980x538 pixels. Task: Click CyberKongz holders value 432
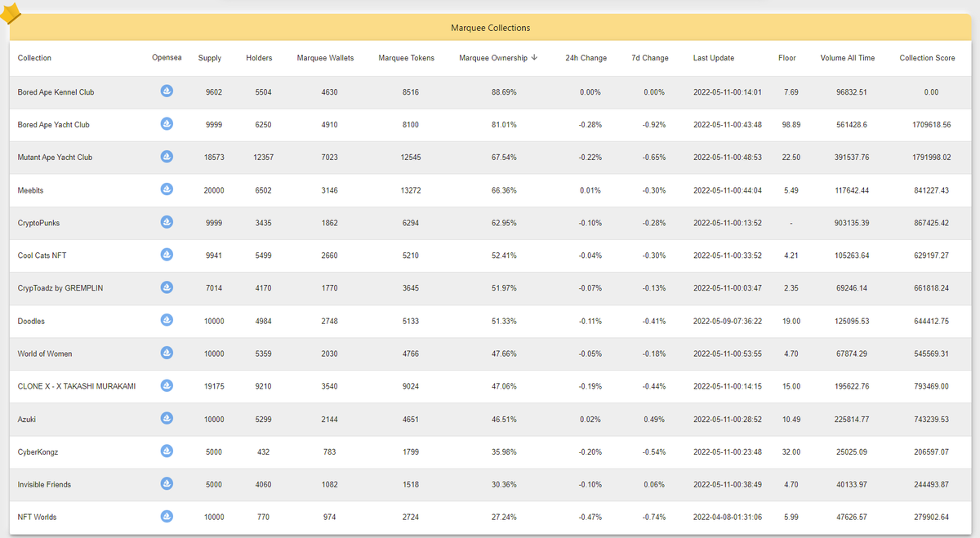point(263,451)
